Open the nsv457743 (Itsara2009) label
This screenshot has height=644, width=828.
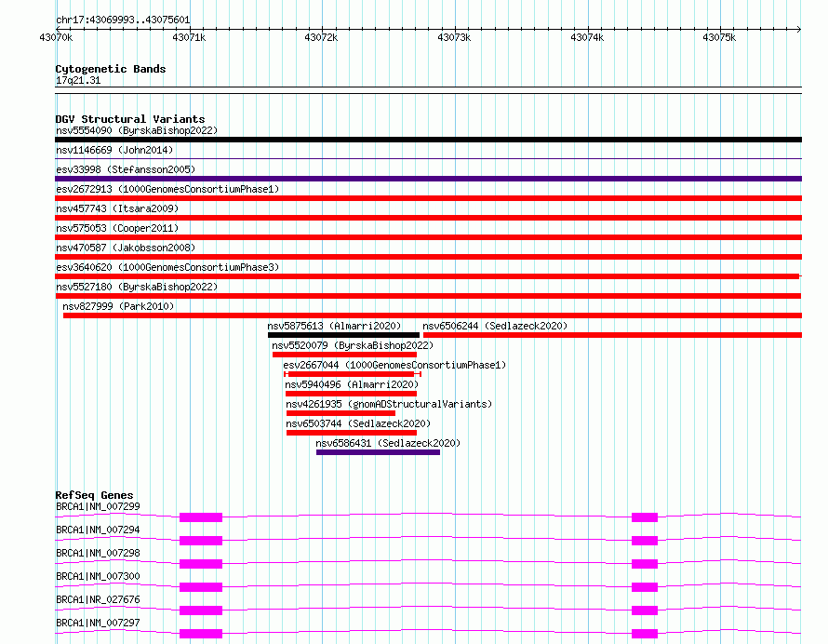tap(117, 208)
